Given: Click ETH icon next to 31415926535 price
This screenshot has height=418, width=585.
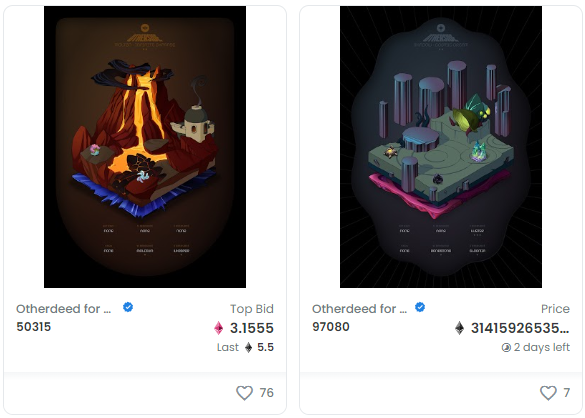Looking at the screenshot, I should (x=460, y=328).
